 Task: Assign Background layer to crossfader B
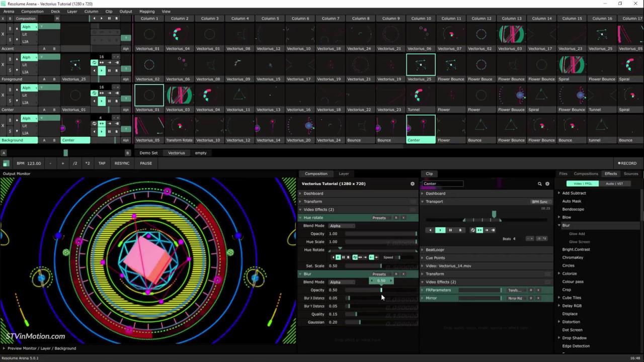[x=54, y=140]
